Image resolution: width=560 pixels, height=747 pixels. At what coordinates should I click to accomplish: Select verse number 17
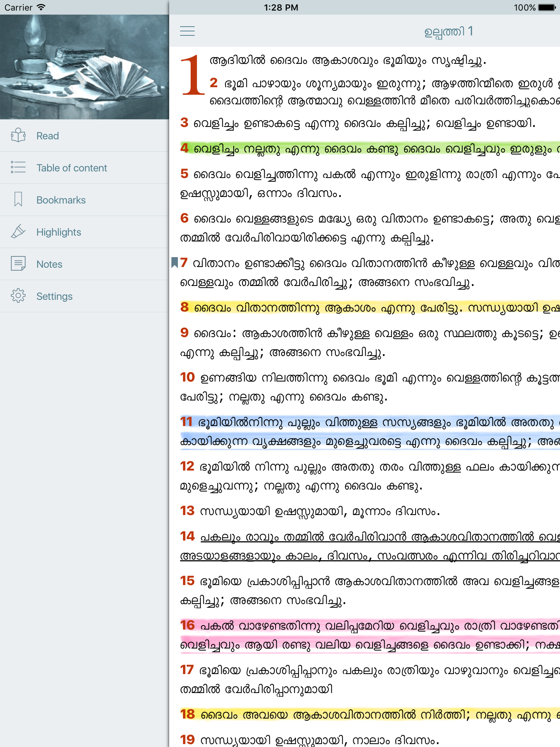[187, 670]
